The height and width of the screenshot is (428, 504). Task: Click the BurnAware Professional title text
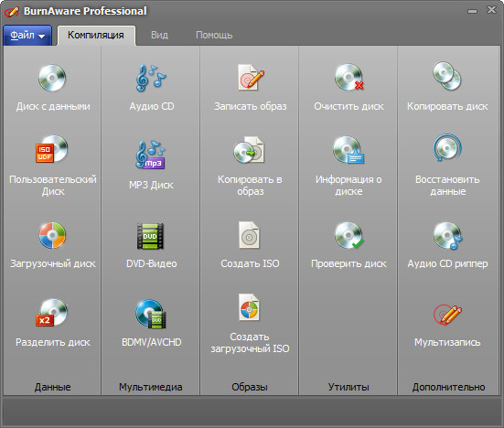[x=85, y=11]
